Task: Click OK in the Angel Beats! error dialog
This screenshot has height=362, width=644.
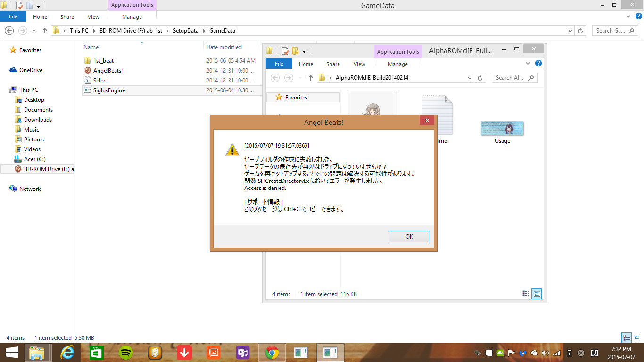Action: pyautogui.click(x=409, y=237)
